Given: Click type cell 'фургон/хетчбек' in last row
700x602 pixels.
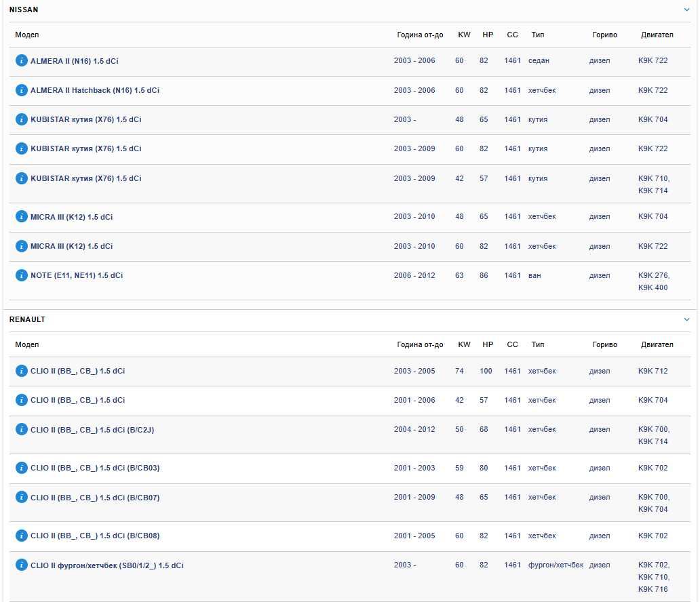Looking at the screenshot, I should tap(556, 565).
